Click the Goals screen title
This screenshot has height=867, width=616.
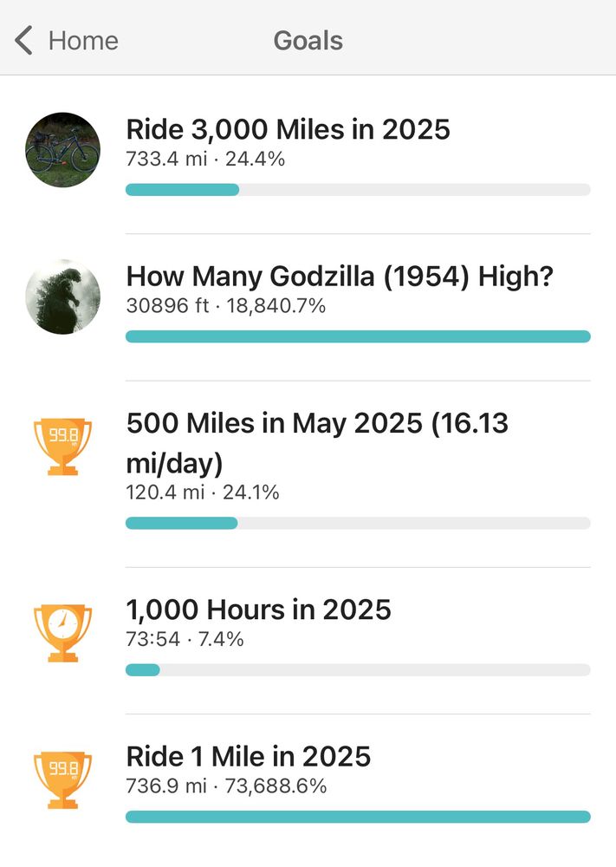308,40
